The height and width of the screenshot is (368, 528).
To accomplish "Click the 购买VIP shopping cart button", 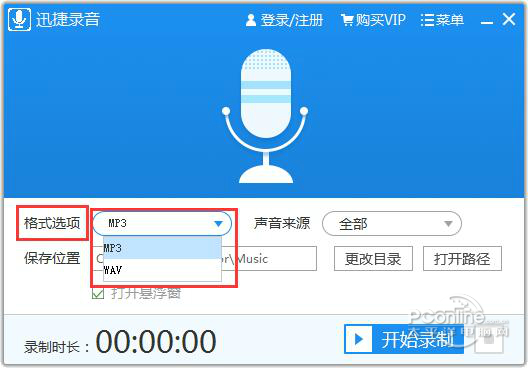I will 373,20.
